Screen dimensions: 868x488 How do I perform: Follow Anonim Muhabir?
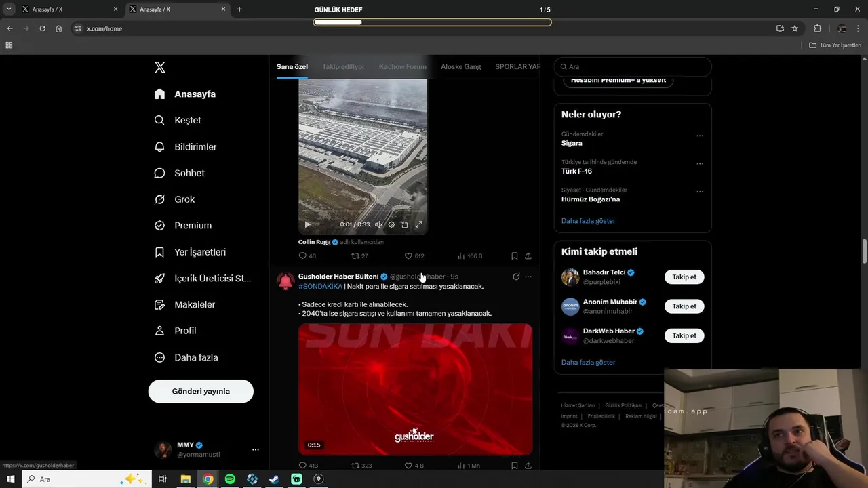pos(684,306)
